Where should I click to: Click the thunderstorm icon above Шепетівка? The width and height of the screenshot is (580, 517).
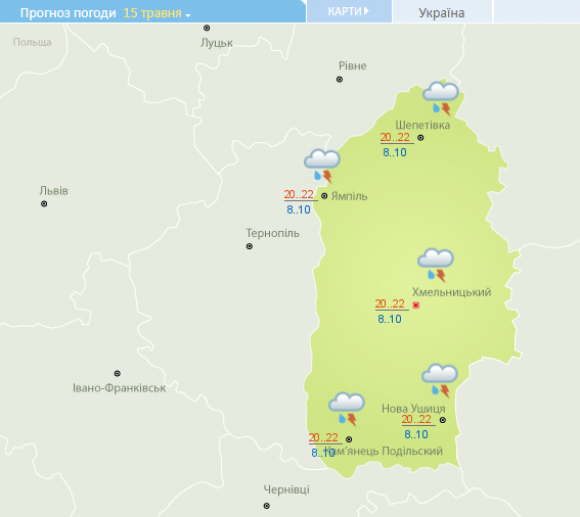[441, 98]
